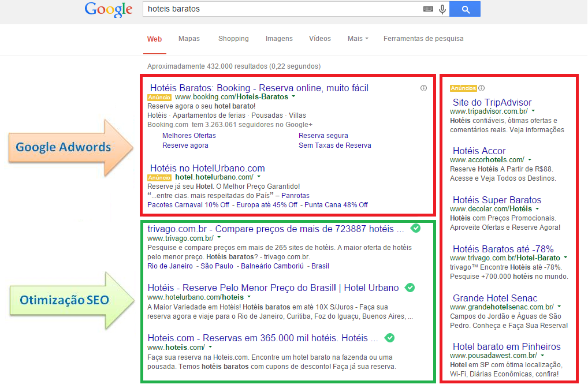This screenshot has width=588, height=388.
Task: Select the Web tab
Action: click(x=154, y=39)
